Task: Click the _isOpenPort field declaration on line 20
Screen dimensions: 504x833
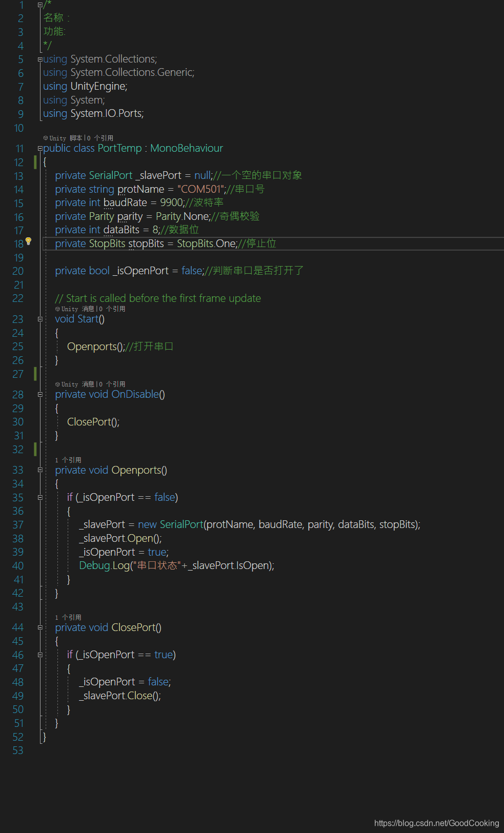Action: [x=129, y=271]
